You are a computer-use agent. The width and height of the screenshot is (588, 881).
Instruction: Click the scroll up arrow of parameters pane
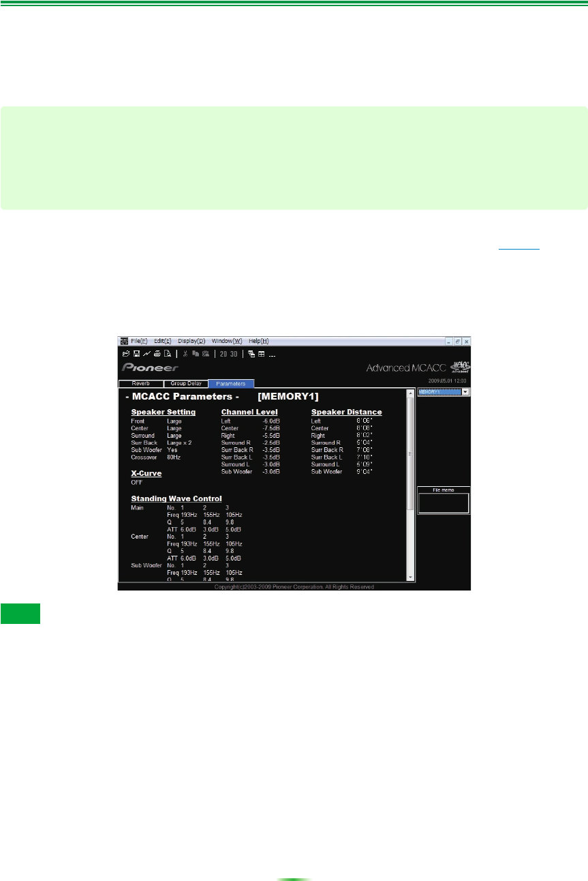[x=410, y=393]
